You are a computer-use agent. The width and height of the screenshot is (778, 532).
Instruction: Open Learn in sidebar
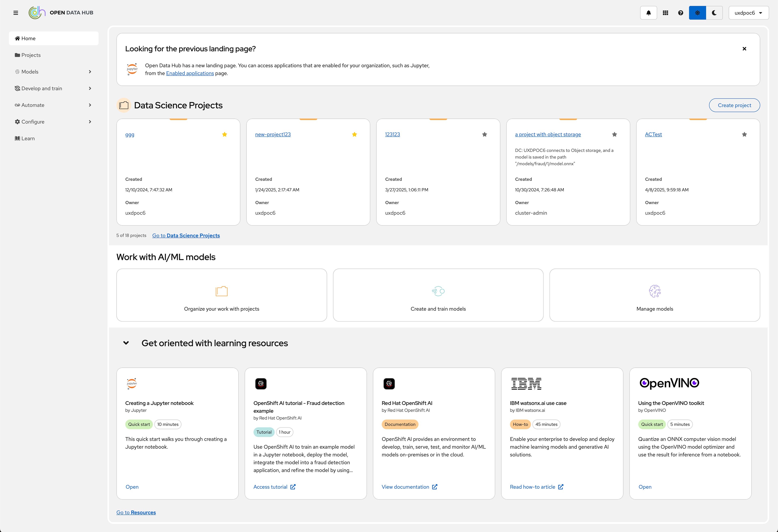(53, 139)
